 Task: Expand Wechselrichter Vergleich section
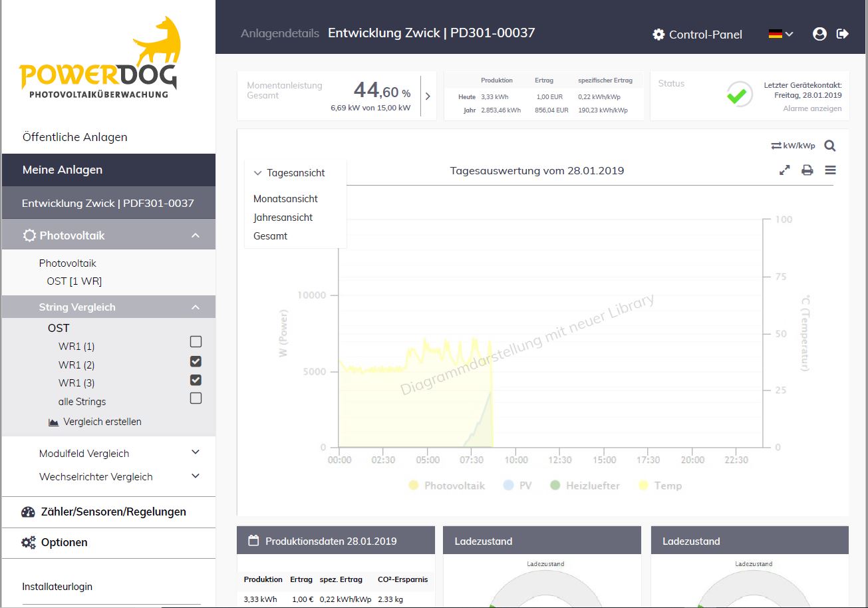(196, 476)
